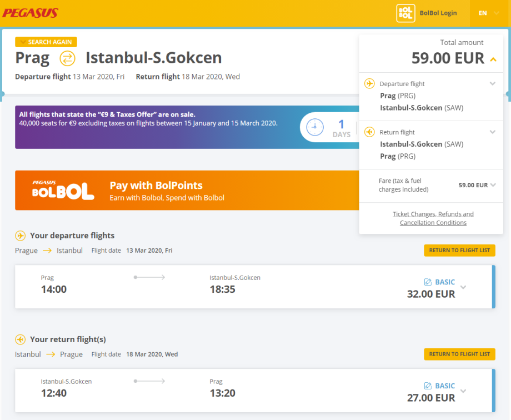This screenshot has height=420, width=511.
Task: Click the swap route arrows icon
Action: point(67,58)
